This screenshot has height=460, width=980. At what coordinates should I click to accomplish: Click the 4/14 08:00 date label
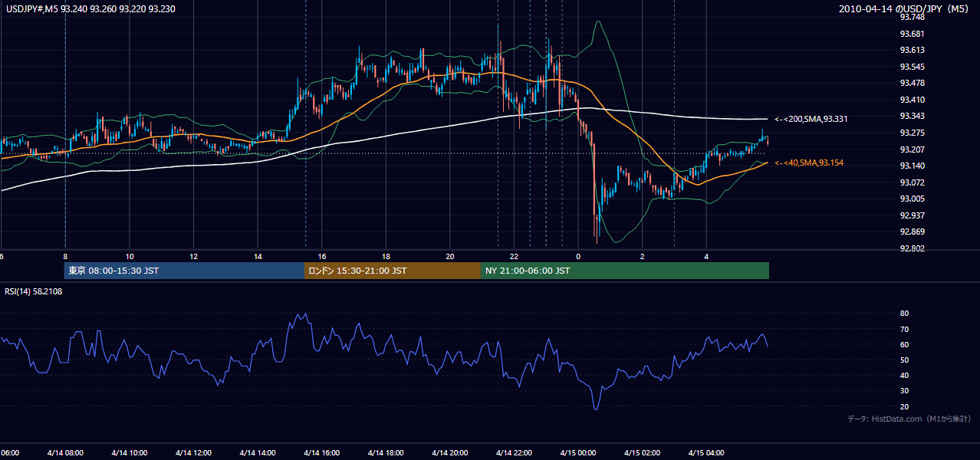tap(65, 452)
